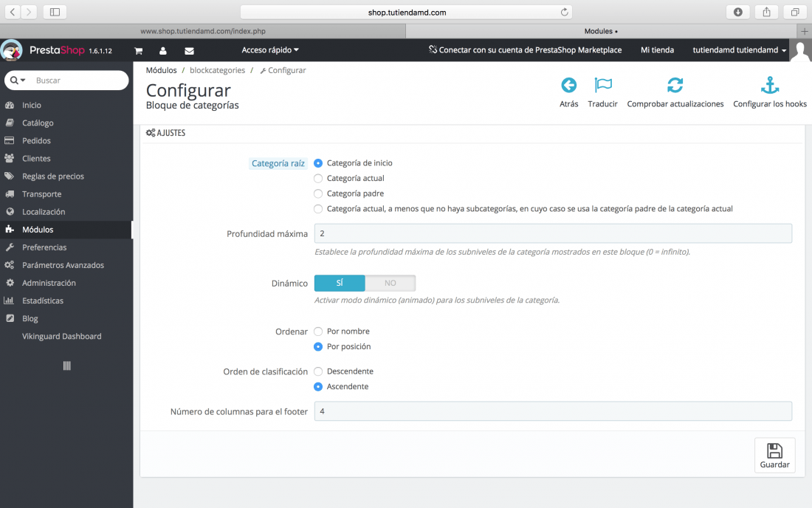Select Categoría de inicio radio button

click(x=318, y=163)
